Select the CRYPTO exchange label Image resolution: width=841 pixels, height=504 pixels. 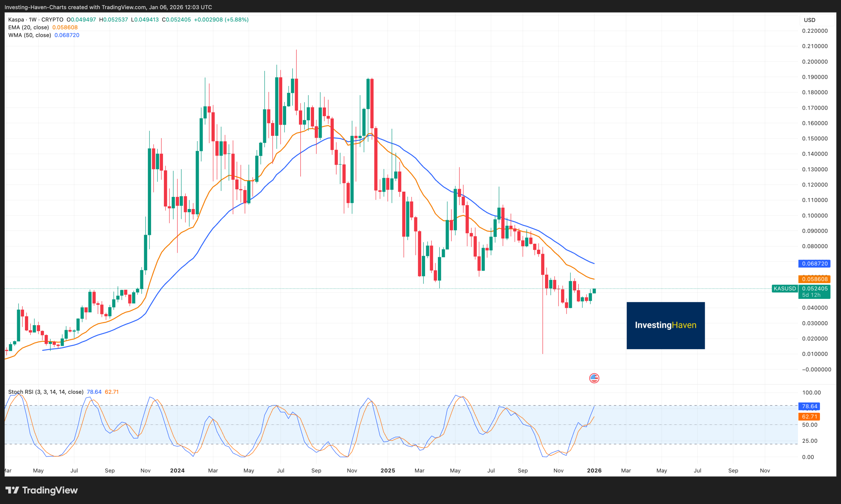pos(52,19)
